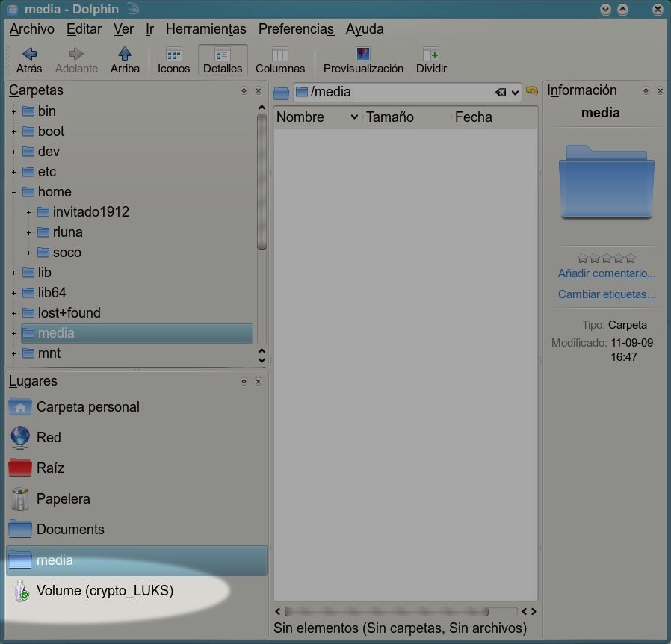Click the horizontal scrollbar under the file list
This screenshot has height=644, width=671.
pos(386,611)
